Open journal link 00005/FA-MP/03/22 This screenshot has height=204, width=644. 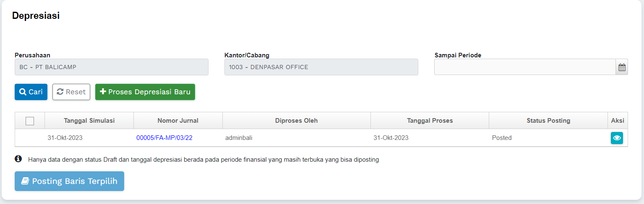164,138
